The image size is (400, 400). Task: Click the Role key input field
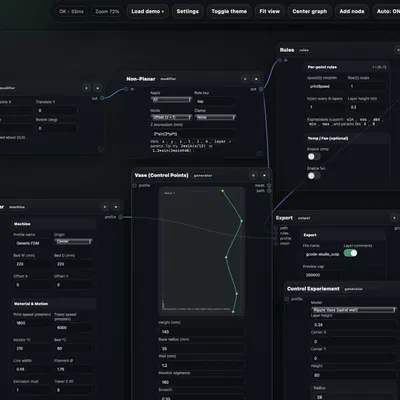pyautogui.click(x=215, y=101)
